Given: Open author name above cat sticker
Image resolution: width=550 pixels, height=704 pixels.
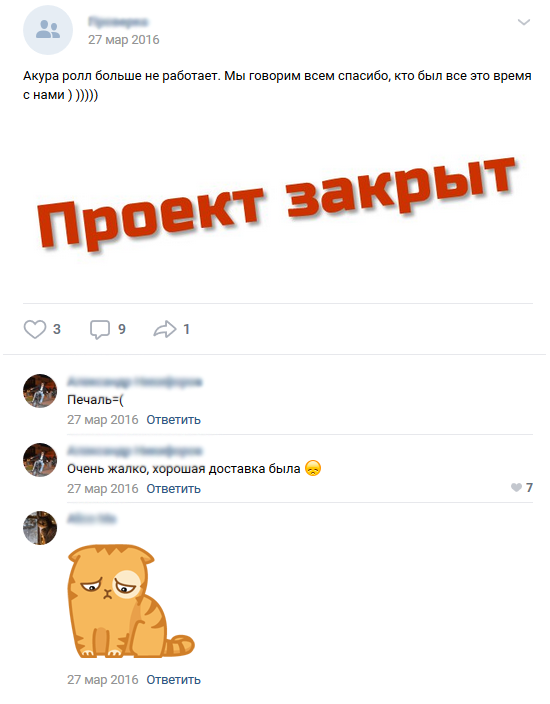Looking at the screenshot, I should 92,519.
